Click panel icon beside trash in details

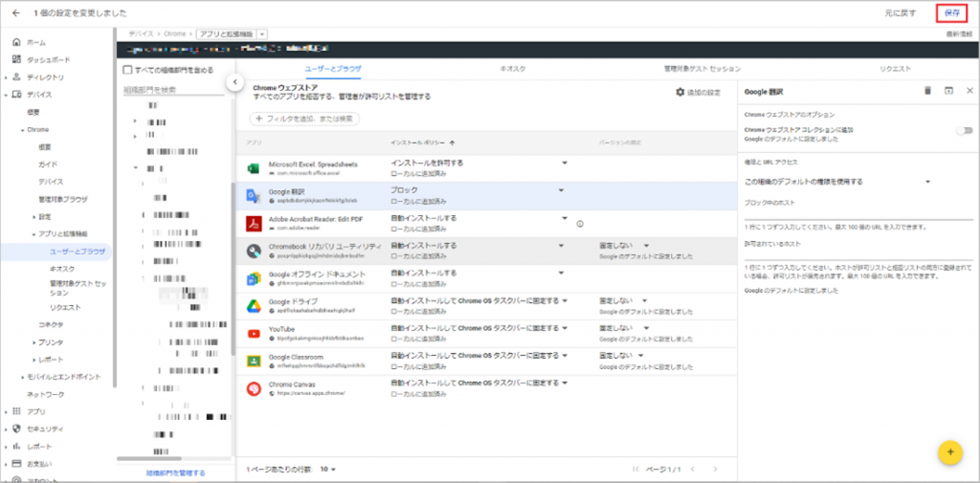948,91
